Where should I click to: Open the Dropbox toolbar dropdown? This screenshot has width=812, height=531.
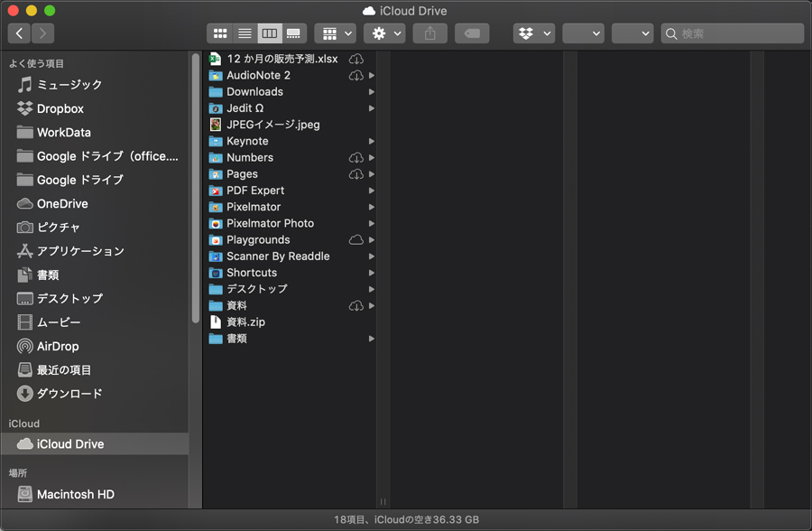(534, 33)
